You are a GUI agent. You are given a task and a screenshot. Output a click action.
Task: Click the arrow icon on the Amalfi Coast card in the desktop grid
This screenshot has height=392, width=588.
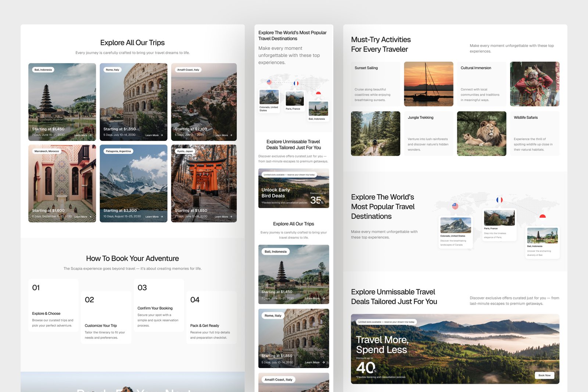[231, 135]
